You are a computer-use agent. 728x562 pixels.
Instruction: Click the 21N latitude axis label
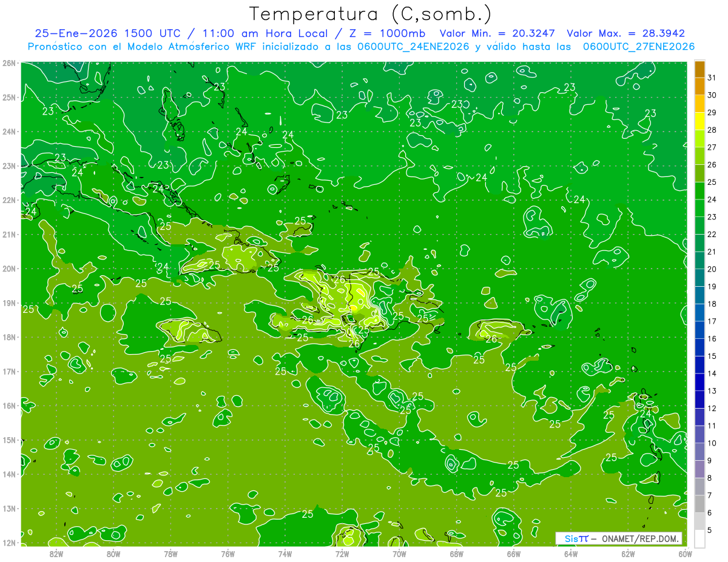point(8,235)
